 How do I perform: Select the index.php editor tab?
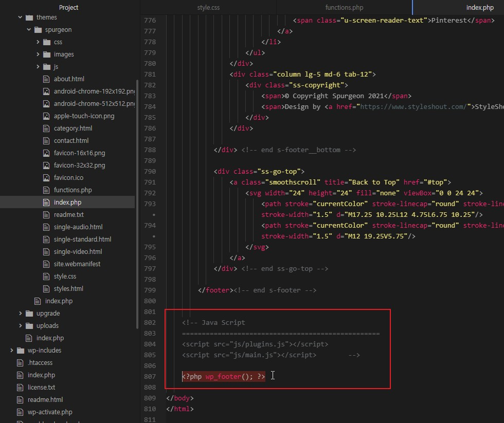tap(458, 7)
